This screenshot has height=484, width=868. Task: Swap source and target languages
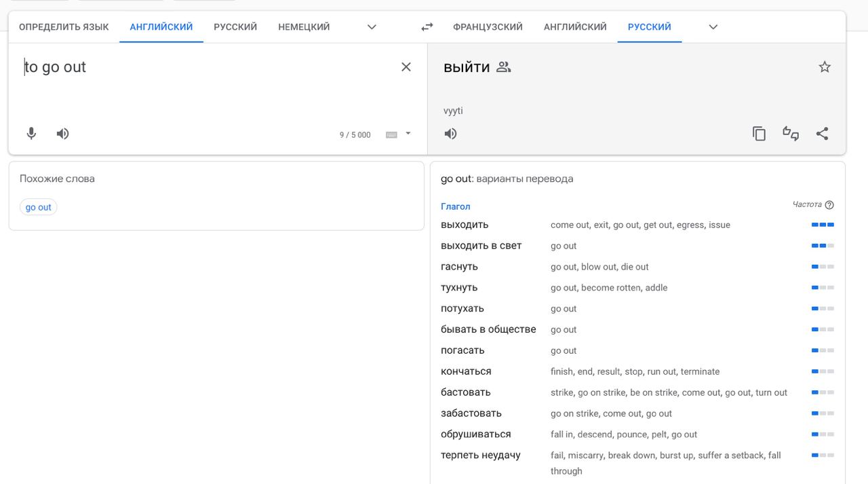tap(427, 27)
